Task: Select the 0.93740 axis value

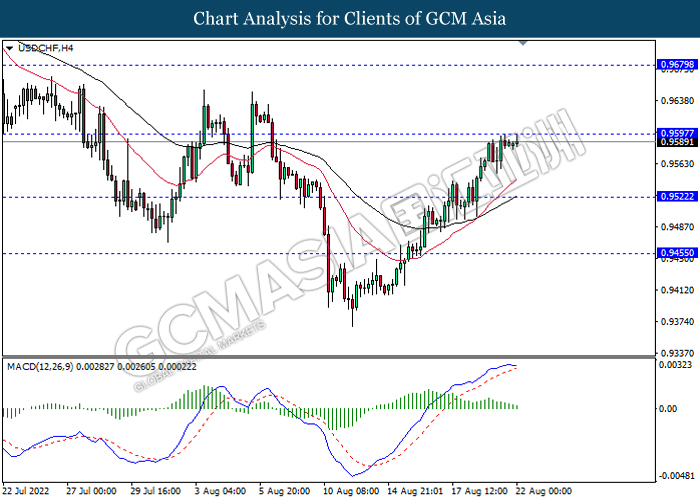Action: [677, 322]
